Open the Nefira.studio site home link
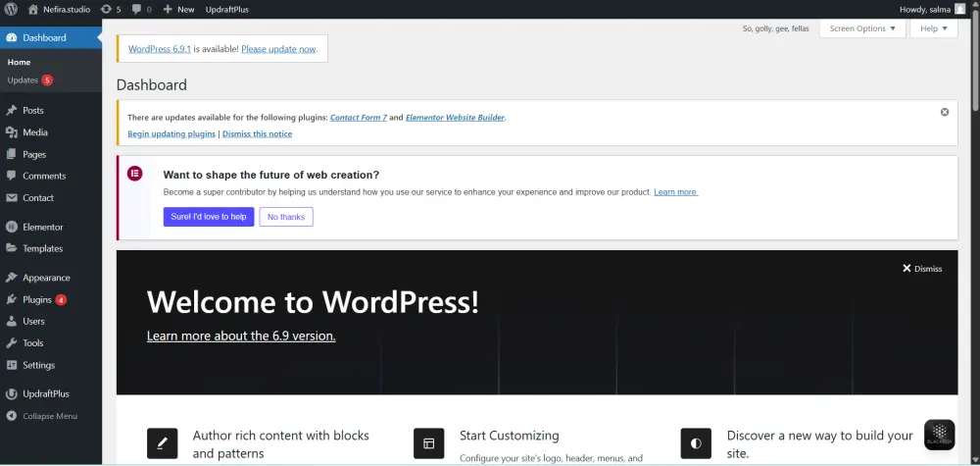This screenshot has width=980, height=466. coord(60,10)
